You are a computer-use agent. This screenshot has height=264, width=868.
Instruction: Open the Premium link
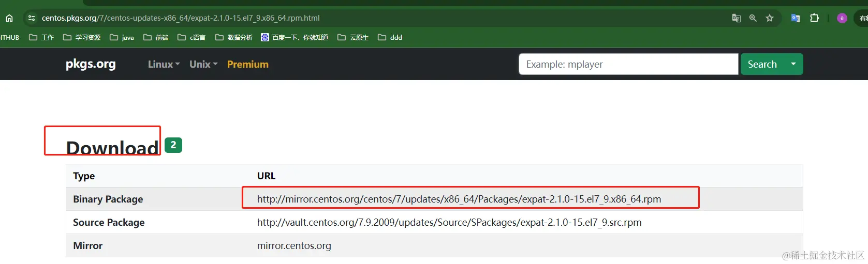click(x=247, y=64)
